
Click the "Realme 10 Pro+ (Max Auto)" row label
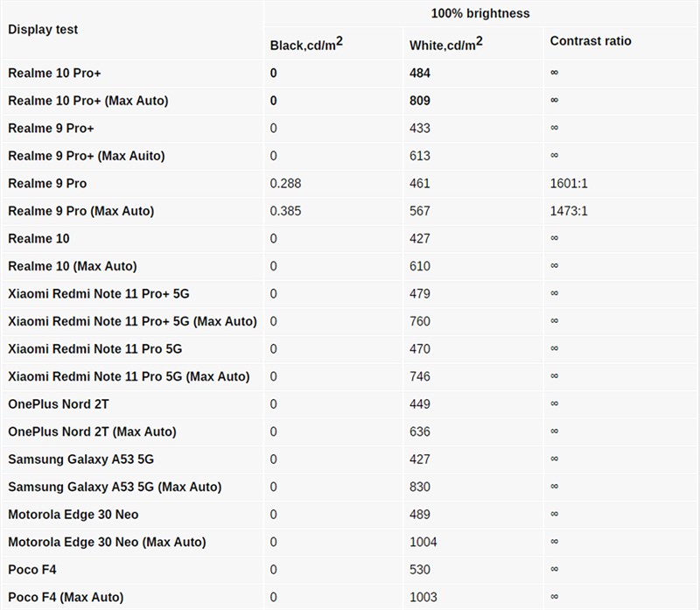click(x=88, y=101)
